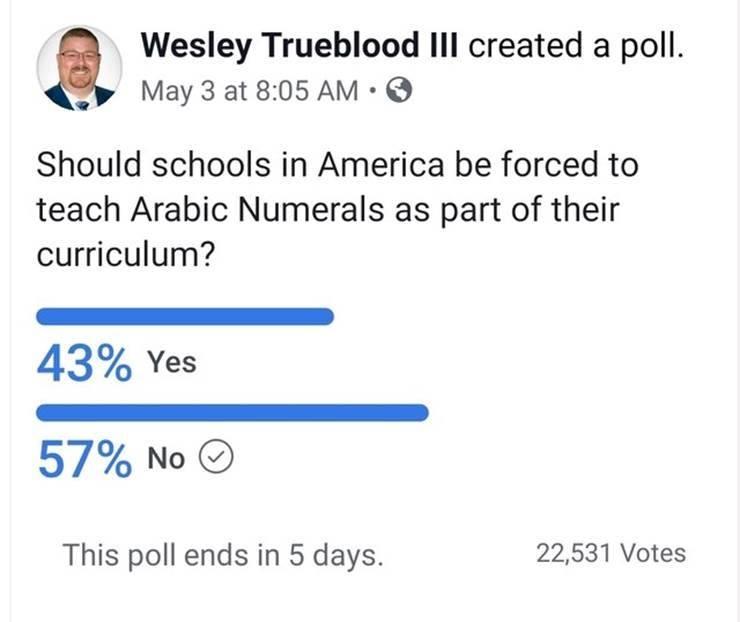Click the poll ends in 5 days text
740x622 pixels.
point(223,555)
